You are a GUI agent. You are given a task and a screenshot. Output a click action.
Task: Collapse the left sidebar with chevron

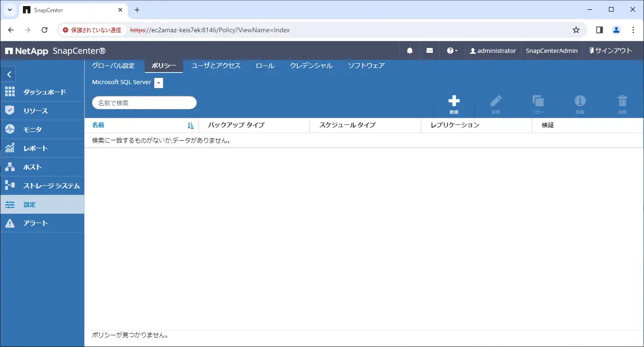(x=8, y=74)
